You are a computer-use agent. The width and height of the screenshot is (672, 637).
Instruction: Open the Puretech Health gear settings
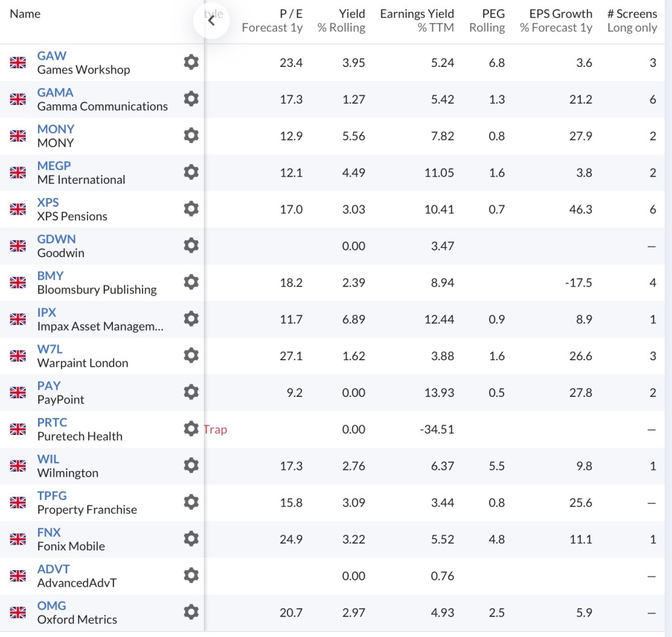point(191,429)
